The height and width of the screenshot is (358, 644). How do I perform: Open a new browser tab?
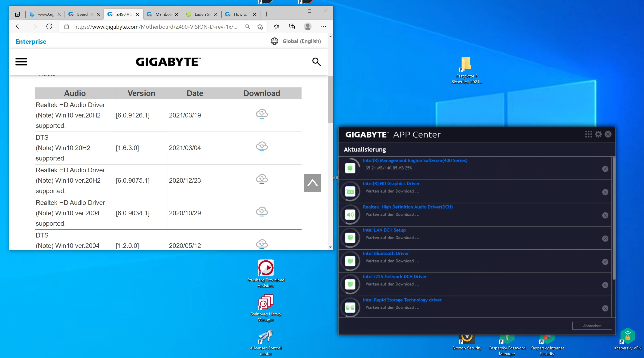click(x=266, y=14)
